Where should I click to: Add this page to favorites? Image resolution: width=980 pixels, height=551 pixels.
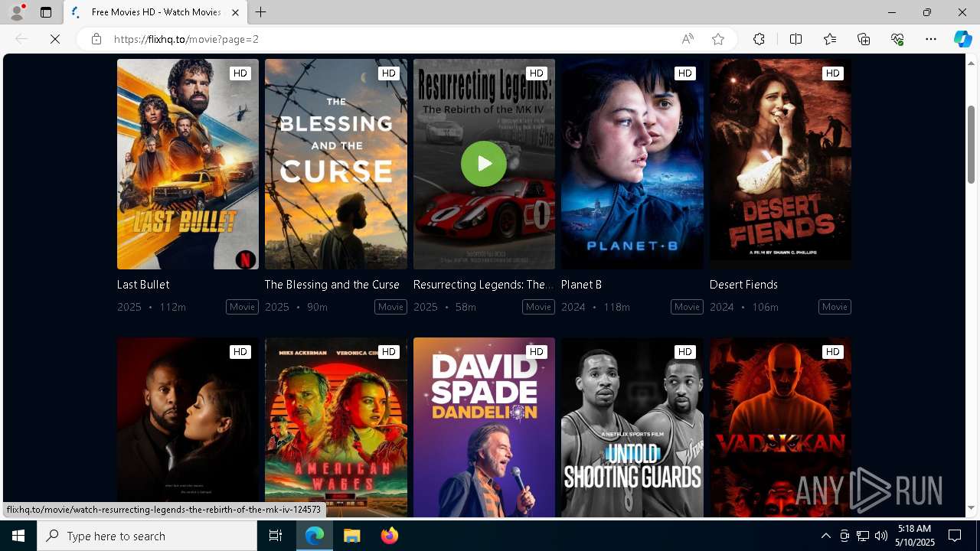click(x=718, y=39)
